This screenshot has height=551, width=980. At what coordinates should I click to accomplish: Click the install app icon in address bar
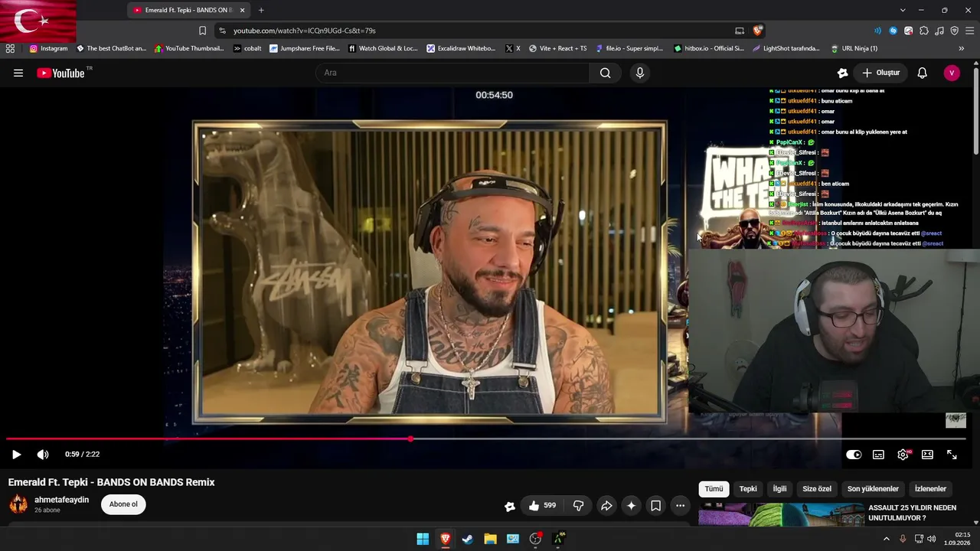[740, 31]
